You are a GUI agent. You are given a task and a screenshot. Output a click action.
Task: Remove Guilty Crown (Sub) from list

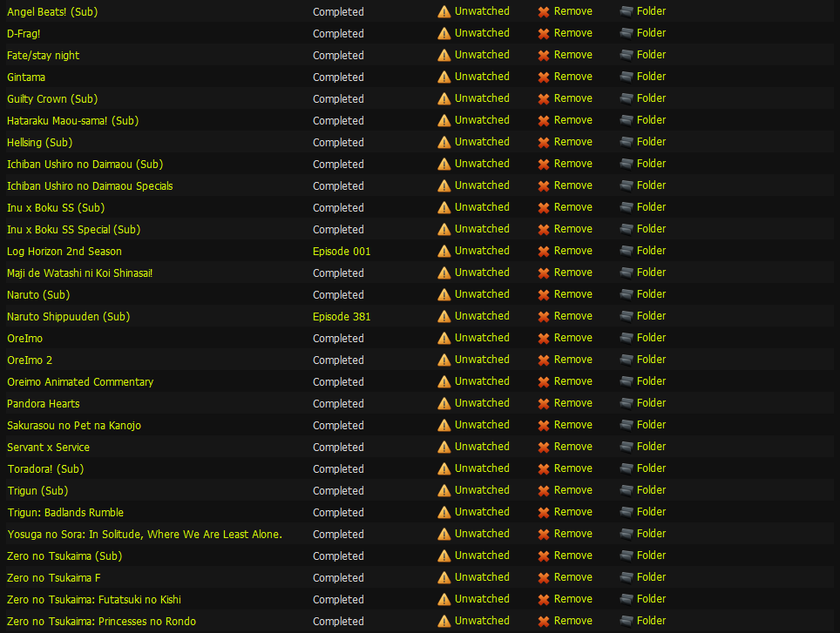pyautogui.click(x=572, y=98)
